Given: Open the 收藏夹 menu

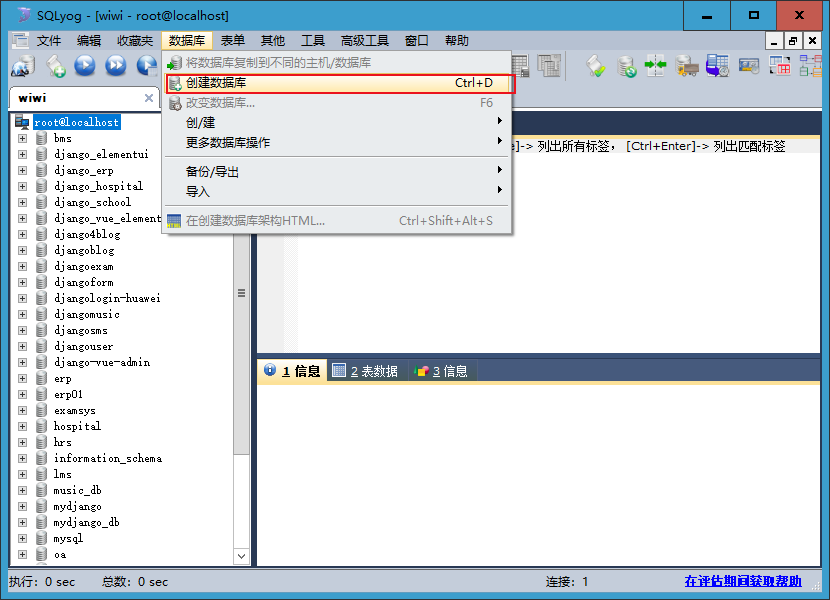Looking at the screenshot, I should [135, 41].
